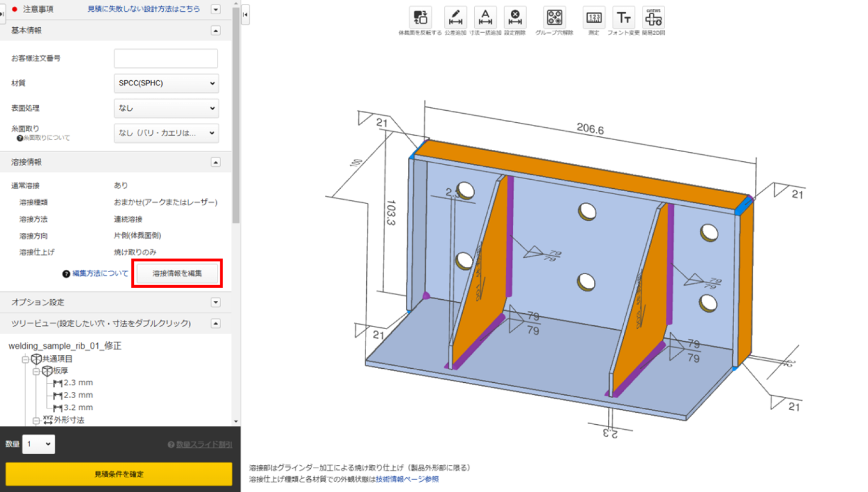The height and width of the screenshot is (492, 868).
Task: Click the グループ穴解除 ungroup holes icon
Action: (554, 18)
